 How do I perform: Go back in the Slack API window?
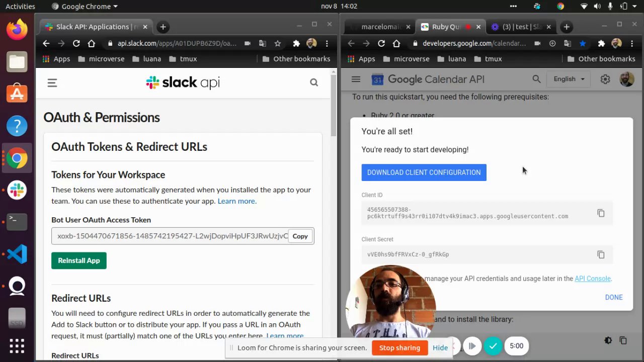(46, 43)
